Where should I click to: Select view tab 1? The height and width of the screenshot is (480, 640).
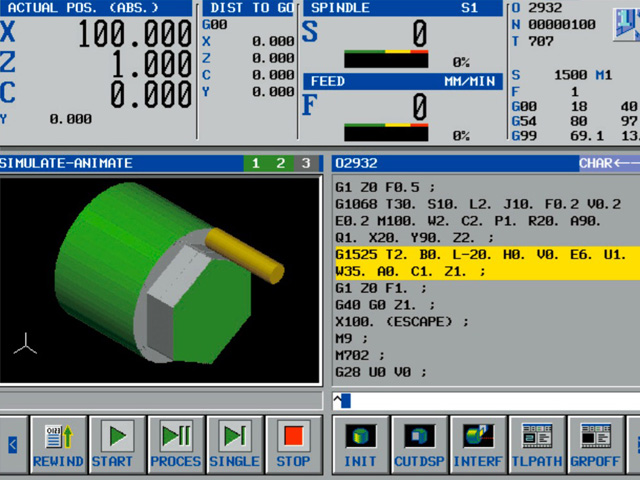click(256, 164)
